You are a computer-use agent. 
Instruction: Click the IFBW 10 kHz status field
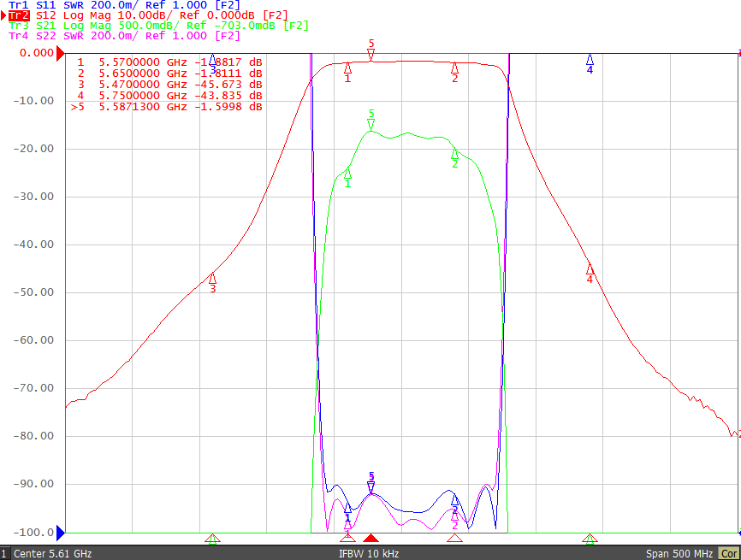pos(369,553)
